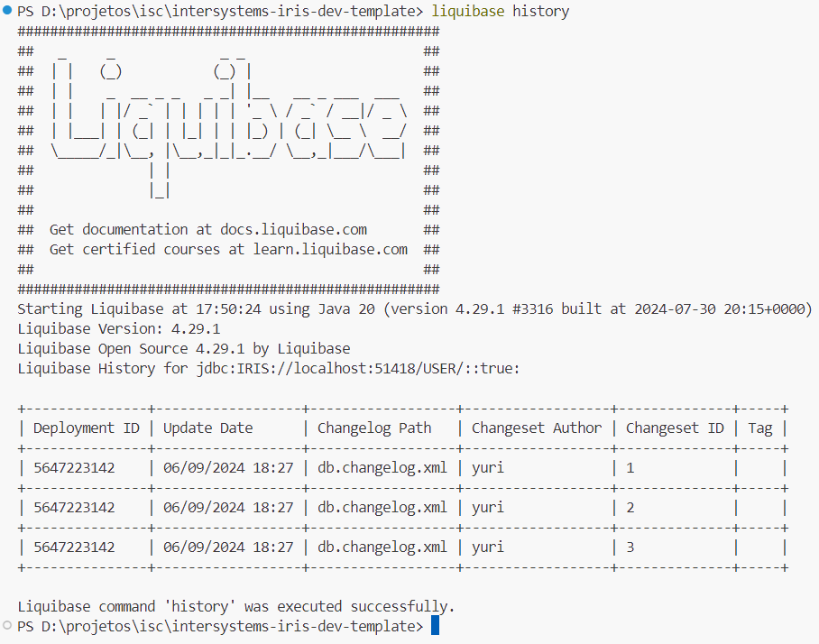Select the word 'liquibase' in the command
Viewport: 819px width, 644px height.
coord(467,11)
